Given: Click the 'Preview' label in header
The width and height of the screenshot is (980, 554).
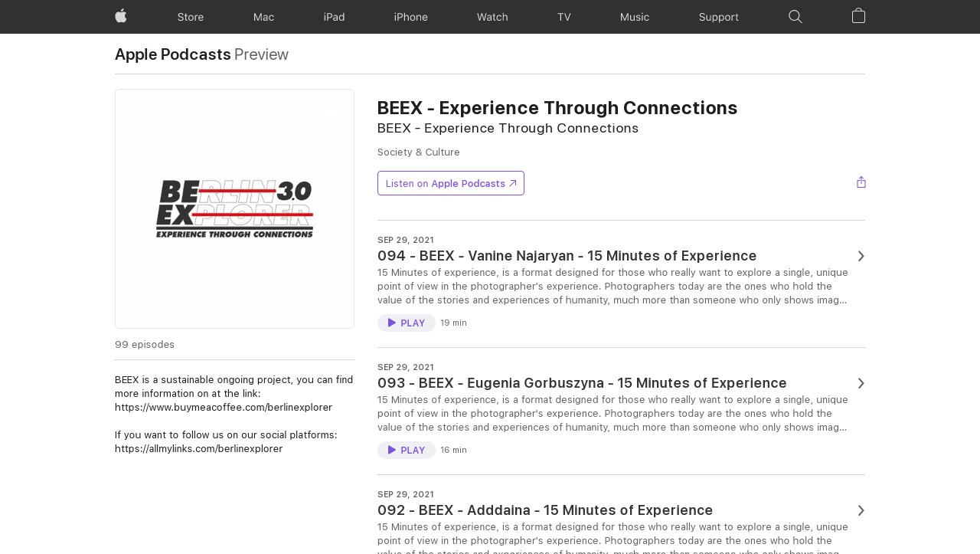Looking at the screenshot, I should pos(261,54).
